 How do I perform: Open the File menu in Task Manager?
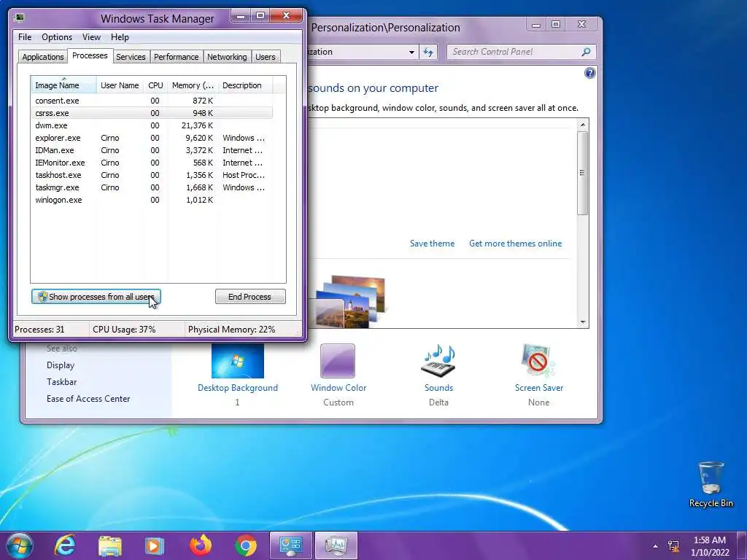tap(25, 37)
